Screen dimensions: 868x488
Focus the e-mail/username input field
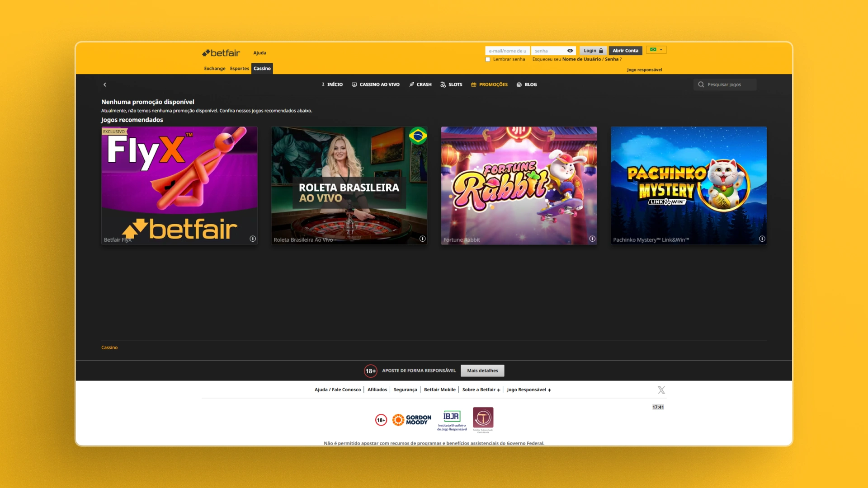[507, 51]
